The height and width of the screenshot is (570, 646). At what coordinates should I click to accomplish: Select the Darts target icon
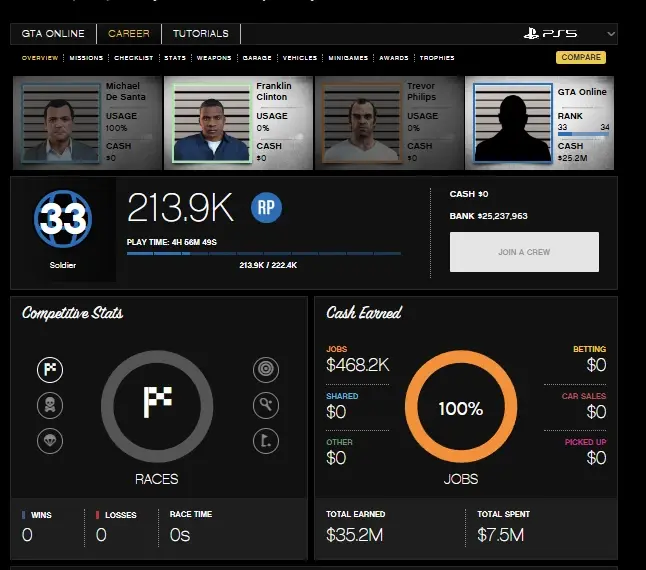click(265, 370)
